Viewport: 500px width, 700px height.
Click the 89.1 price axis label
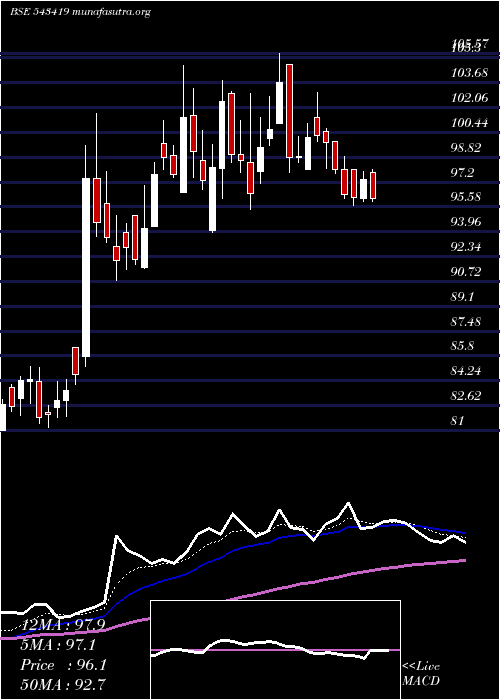464,296
